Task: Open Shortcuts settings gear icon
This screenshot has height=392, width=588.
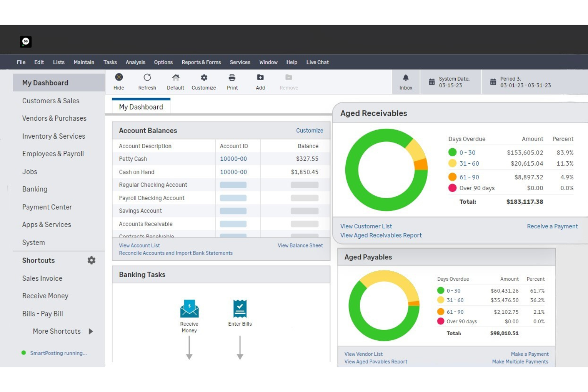Action: point(91,260)
